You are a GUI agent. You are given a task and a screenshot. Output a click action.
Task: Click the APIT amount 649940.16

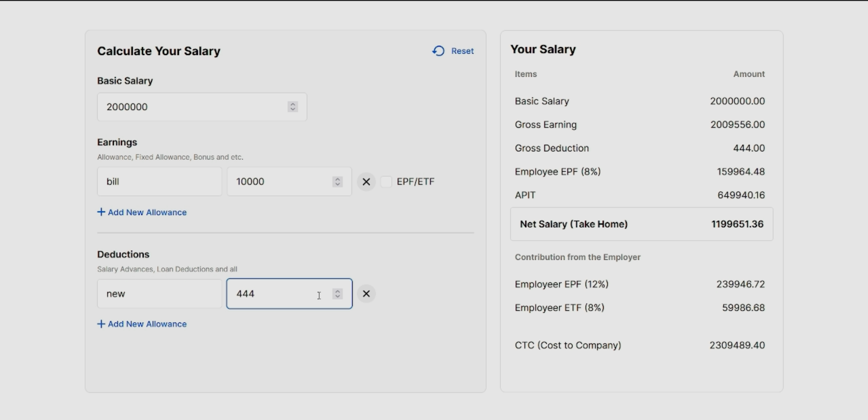(741, 195)
